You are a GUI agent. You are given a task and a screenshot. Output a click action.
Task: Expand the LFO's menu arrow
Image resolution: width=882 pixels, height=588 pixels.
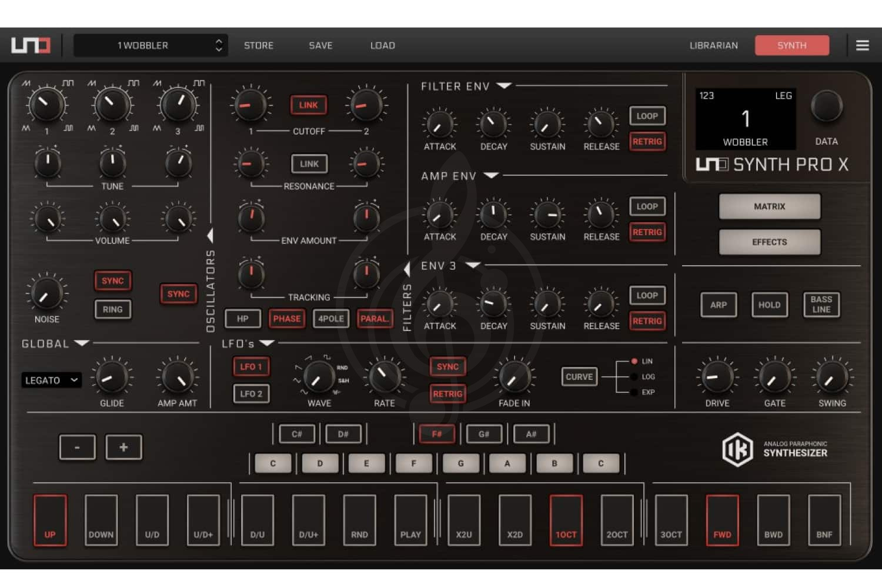pos(267,343)
